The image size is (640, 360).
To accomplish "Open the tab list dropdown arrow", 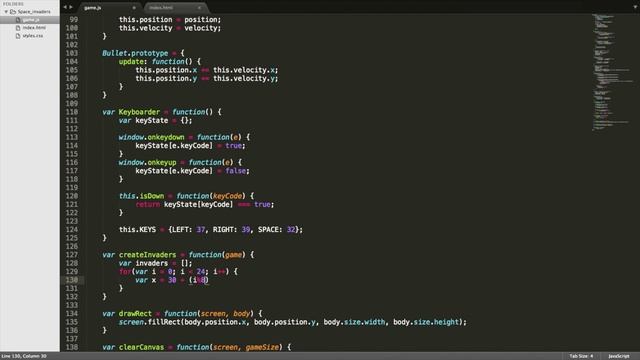I will [x=635, y=7].
